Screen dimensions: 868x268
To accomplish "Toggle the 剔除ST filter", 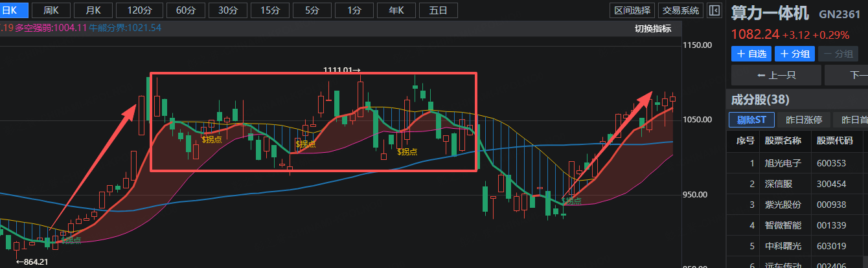I will pos(751,120).
